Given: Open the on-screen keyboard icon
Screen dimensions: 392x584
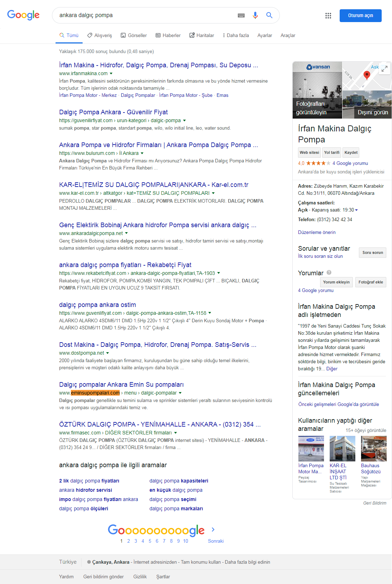Looking at the screenshot, I should (x=241, y=15).
